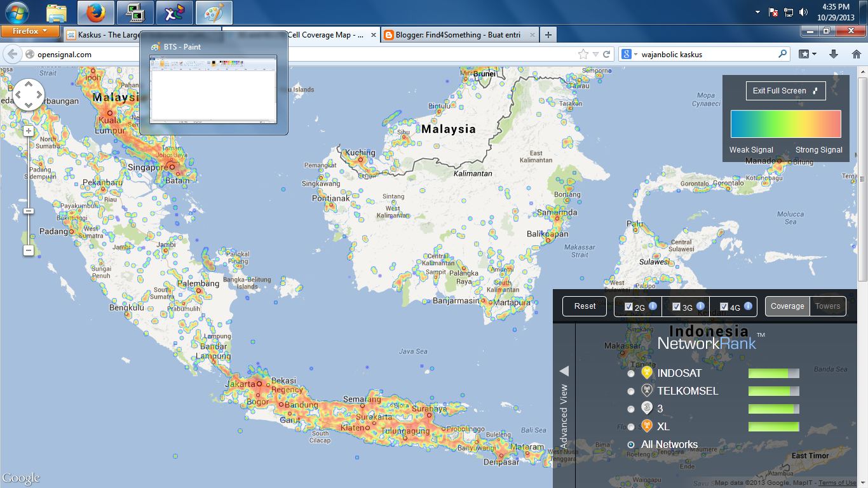This screenshot has width=868, height=488.
Task: Click the 3 network pin icon
Action: pyautogui.click(x=647, y=409)
